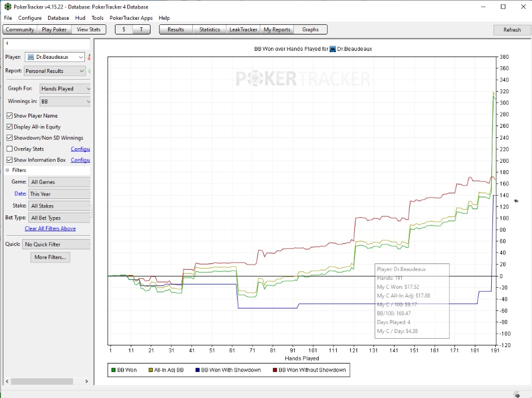The image size is (532, 398).
Task: Click the More Filters... button
Action: 50,257
